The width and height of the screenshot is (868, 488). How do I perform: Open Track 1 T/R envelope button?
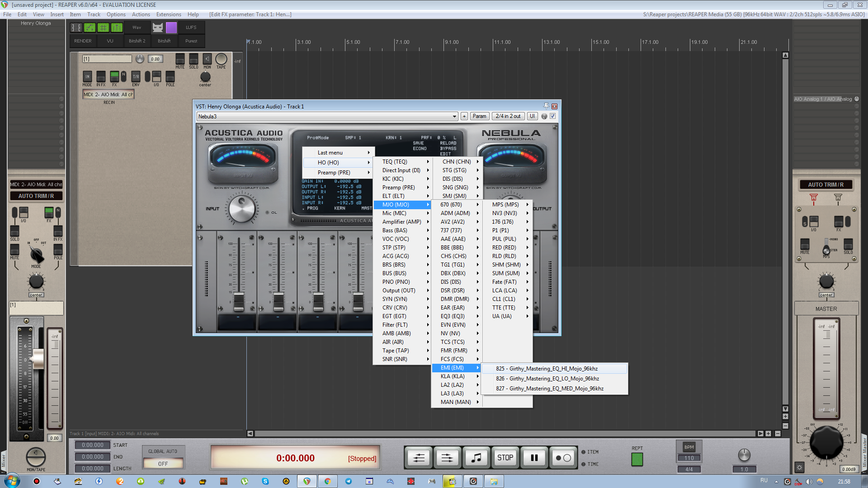coord(136,76)
